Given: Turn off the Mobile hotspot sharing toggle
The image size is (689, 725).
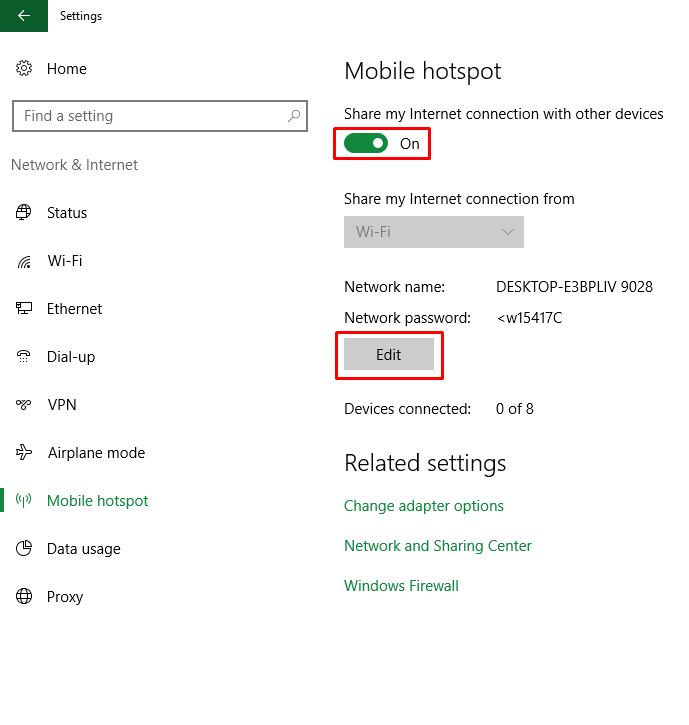Looking at the screenshot, I should pyautogui.click(x=366, y=143).
